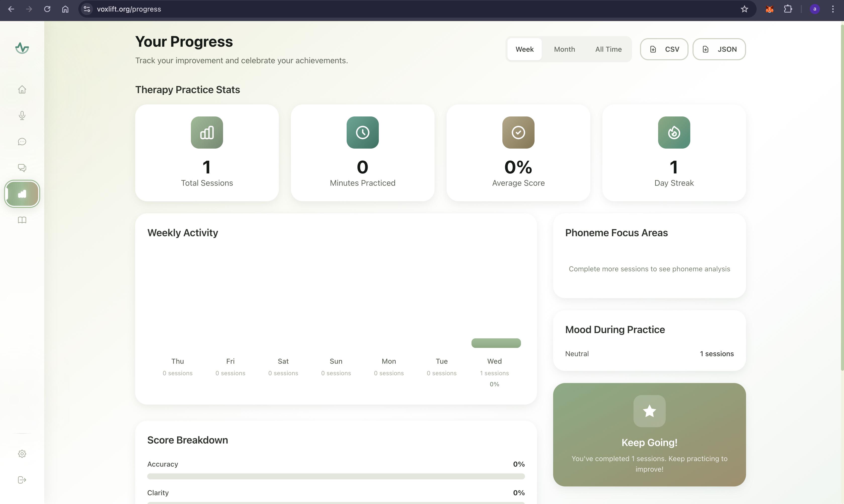Open the home icon in sidebar
Viewport: 844px width, 504px height.
coord(22,90)
